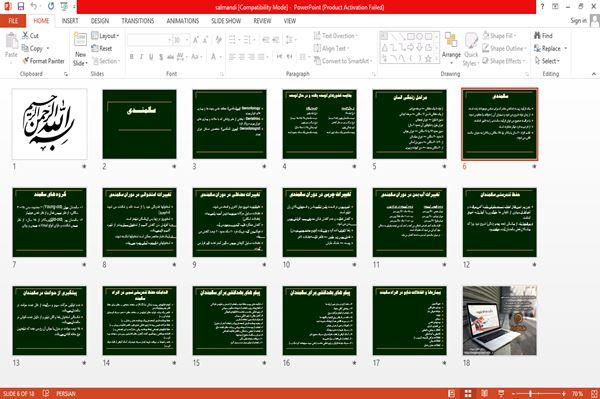This screenshot has height=399, width=600.
Task: Click the Save icon in the quick access toolbar
Action: (21, 7)
